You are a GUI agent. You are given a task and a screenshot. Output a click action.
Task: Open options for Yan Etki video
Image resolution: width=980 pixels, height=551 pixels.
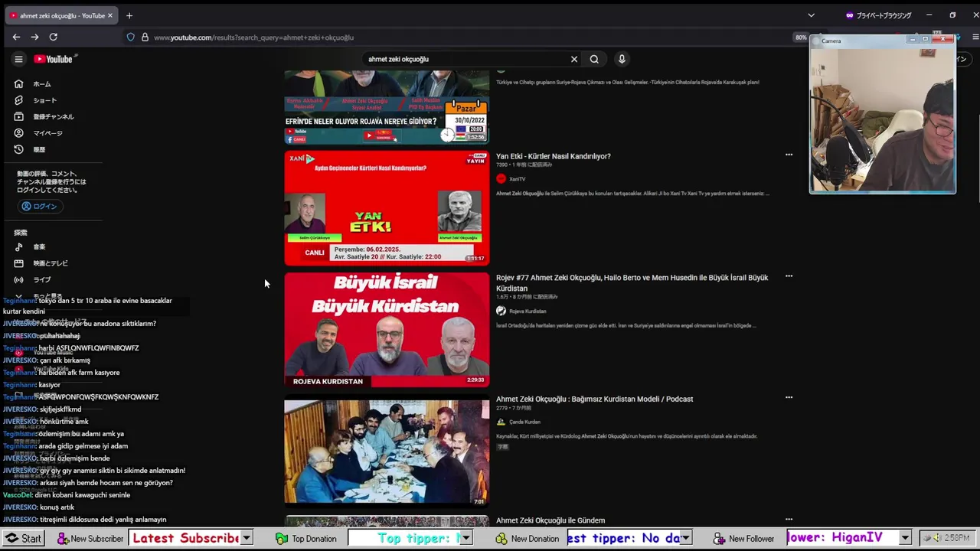pyautogui.click(x=789, y=155)
